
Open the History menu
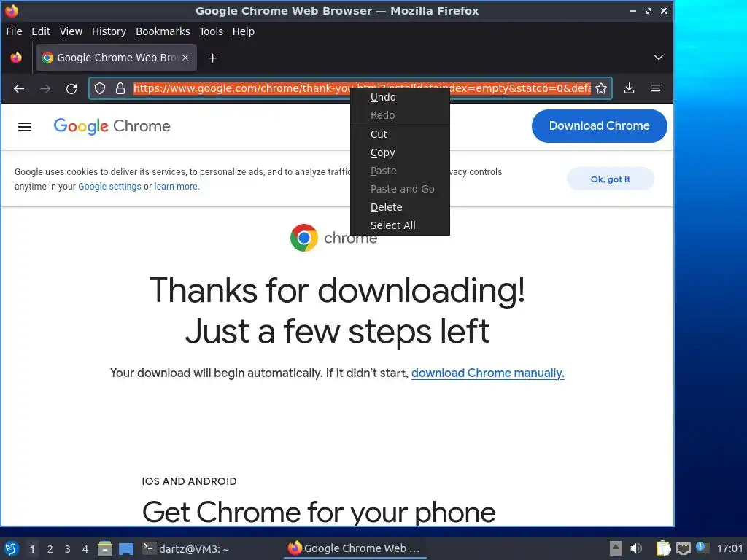(109, 31)
